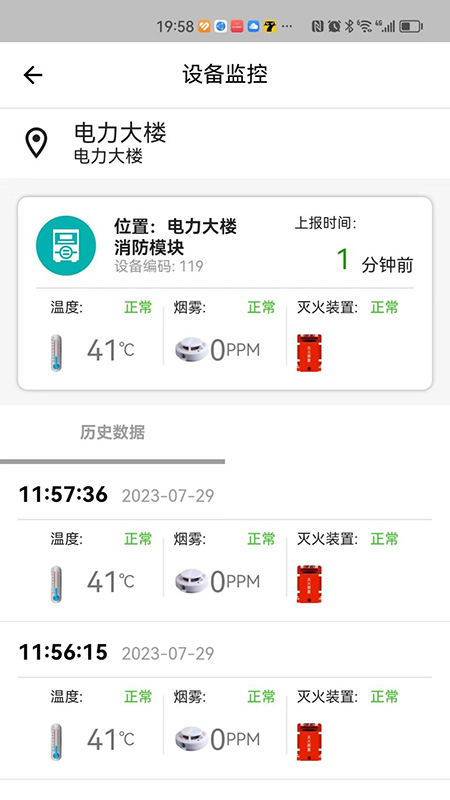Tap the 设备监控 page title

[x=225, y=74]
